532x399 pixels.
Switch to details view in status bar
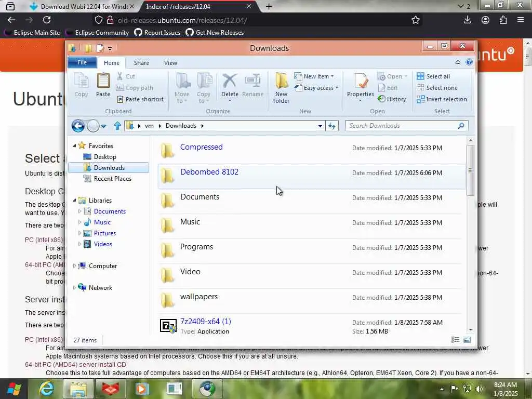455,340
